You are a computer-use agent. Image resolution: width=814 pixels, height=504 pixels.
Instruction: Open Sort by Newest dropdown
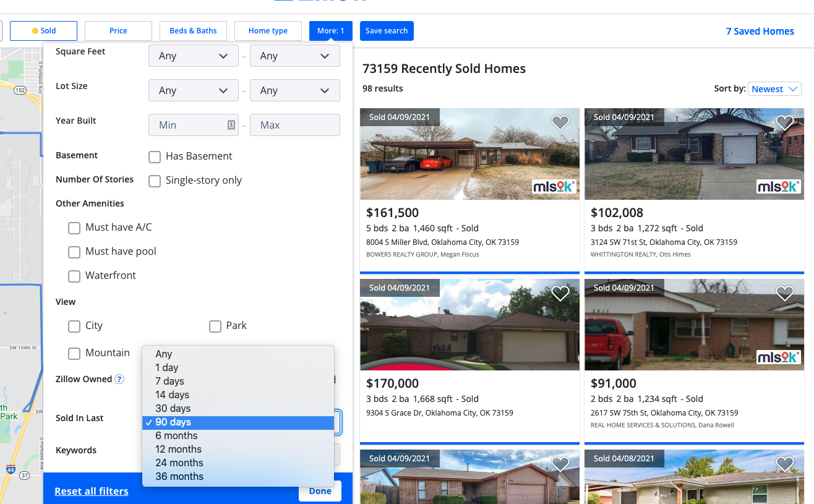click(774, 89)
